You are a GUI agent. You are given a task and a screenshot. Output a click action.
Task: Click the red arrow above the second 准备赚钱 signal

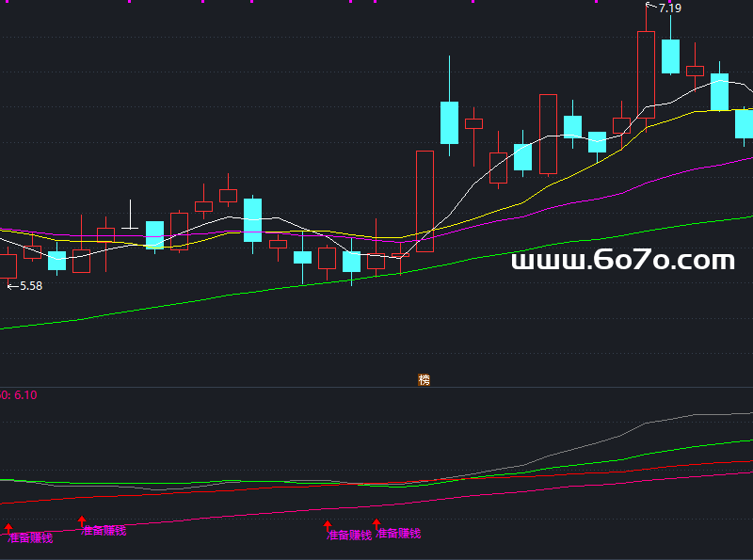(82, 520)
